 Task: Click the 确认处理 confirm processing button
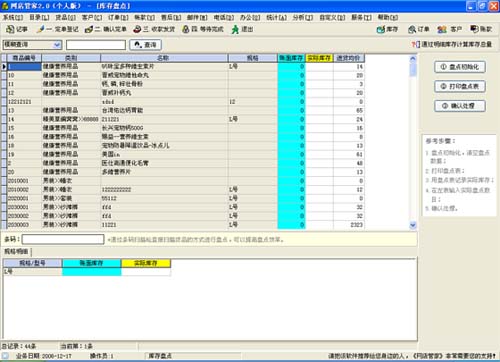pyautogui.click(x=460, y=106)
